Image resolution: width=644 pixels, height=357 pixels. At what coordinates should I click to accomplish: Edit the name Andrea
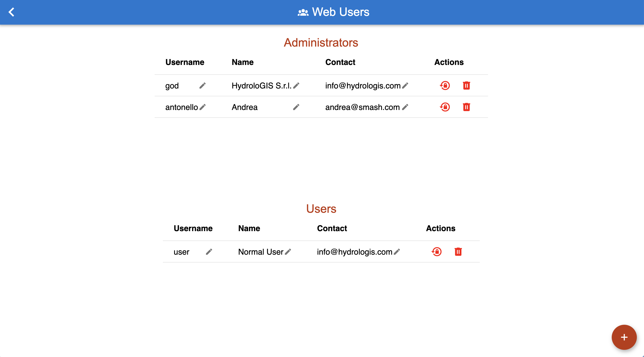pyautogui.click(x=296, y=107)
